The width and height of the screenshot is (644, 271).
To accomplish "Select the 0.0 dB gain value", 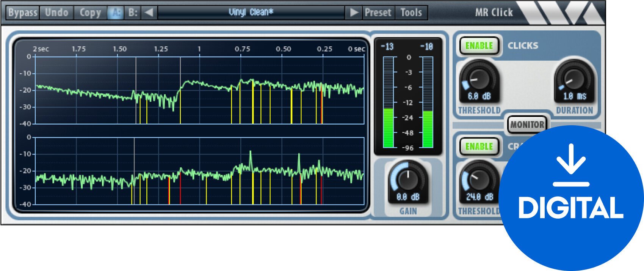I will coord(408,197).
